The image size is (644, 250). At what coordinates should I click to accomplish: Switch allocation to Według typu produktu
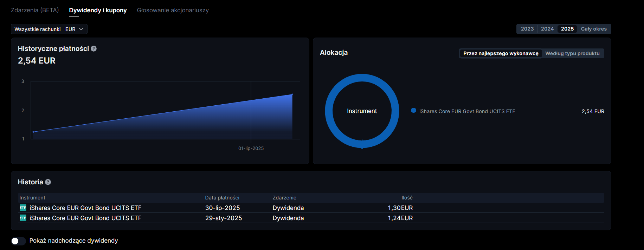pyautogui.click(x=572, y=53)
